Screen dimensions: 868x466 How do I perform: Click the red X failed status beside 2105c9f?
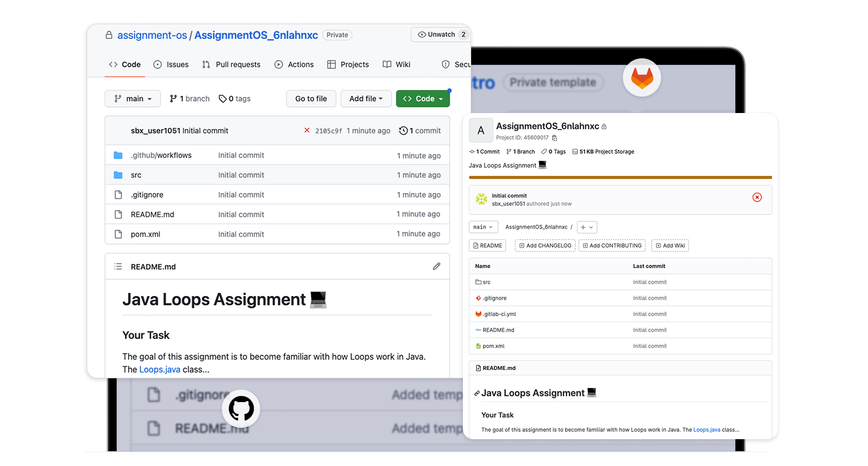[x=307, y=131]
